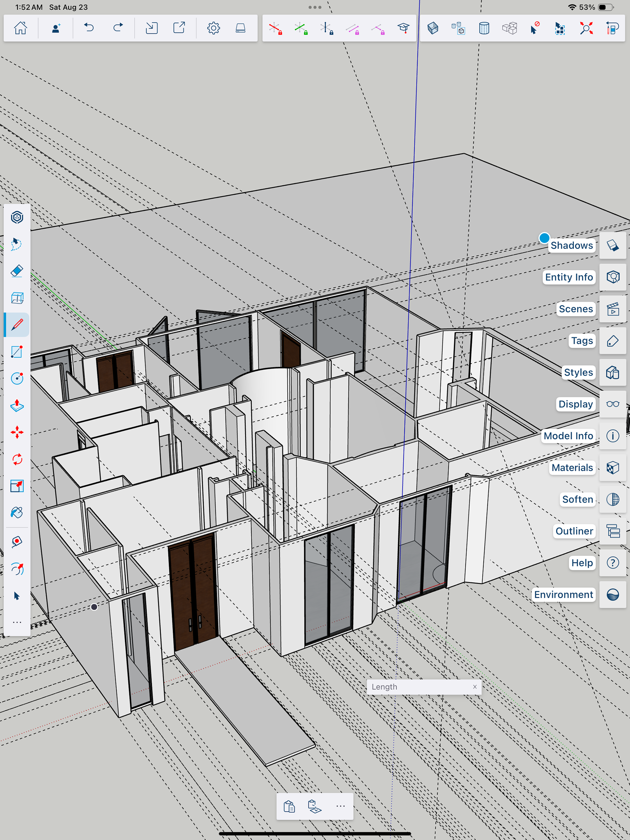Open the Entity Info panel
This screenshot has height=840, width=630.
pyautogui.click(x=613, y=277)
